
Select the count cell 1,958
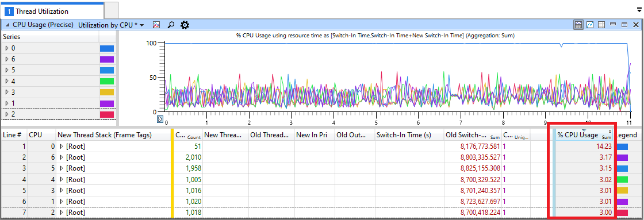point(187,168)
